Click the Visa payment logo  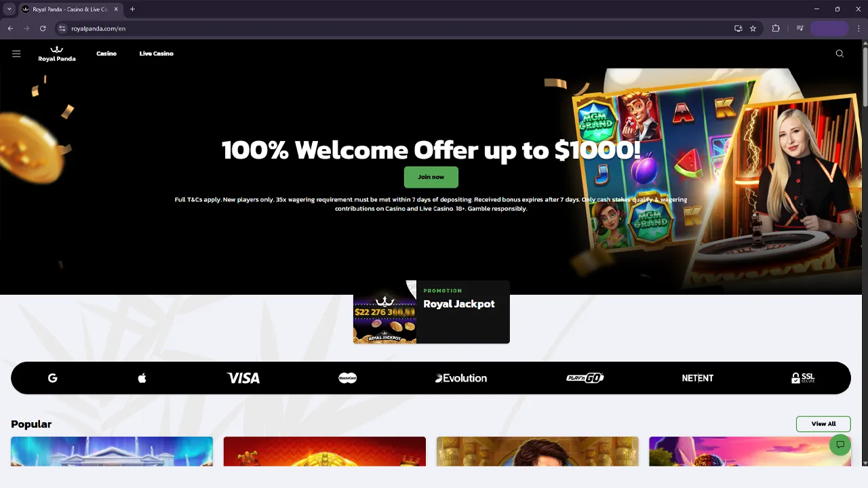(x=243, y=378)
